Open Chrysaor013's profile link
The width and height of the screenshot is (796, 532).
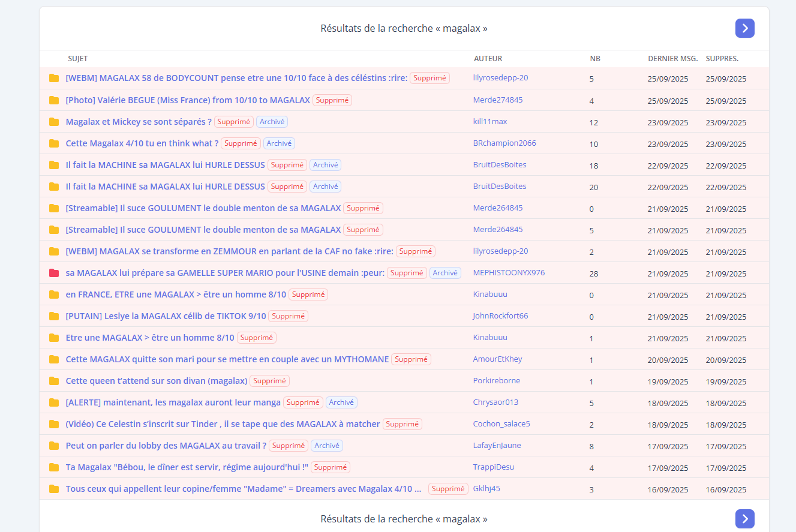pyautogui.click(x=495, y=402)
